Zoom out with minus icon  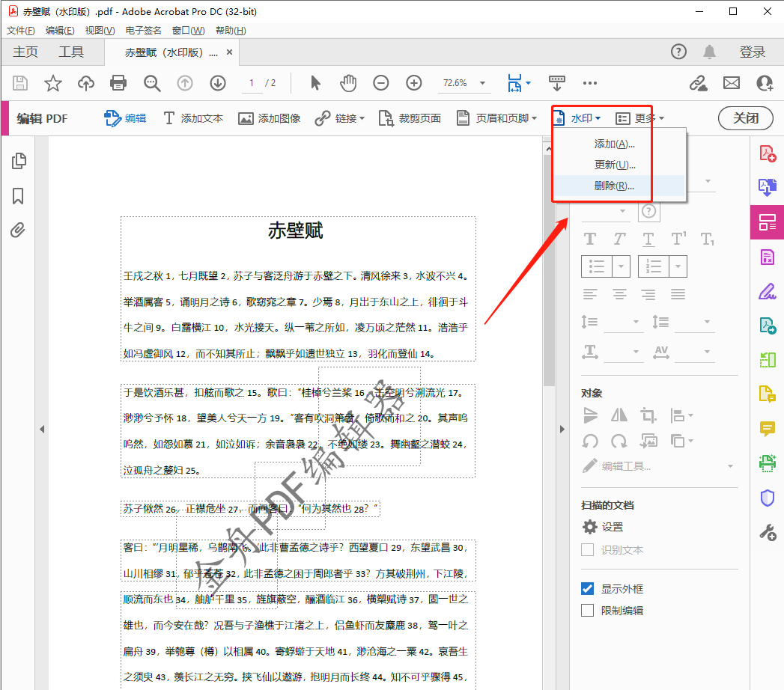[381, 83]
